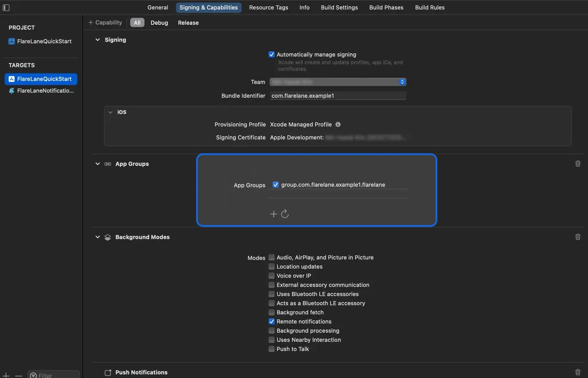Click the filter icon in sidebar

pyautogui.click(x=34, y=376)
